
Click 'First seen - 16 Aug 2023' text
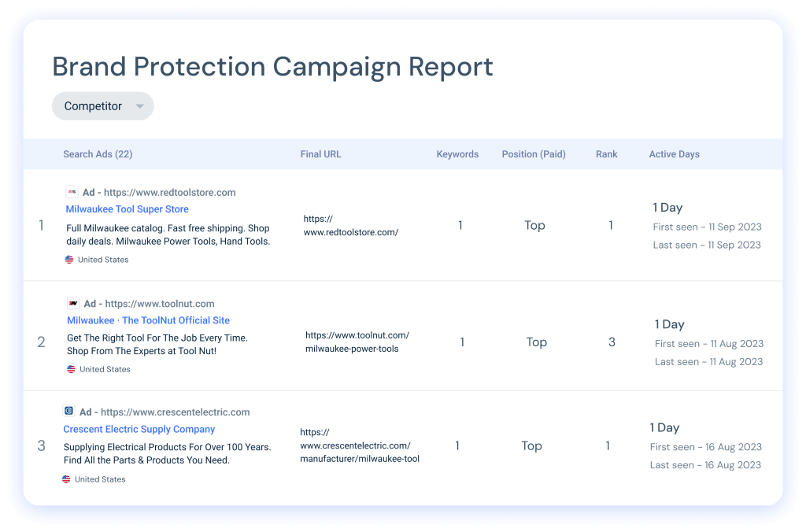706,447
